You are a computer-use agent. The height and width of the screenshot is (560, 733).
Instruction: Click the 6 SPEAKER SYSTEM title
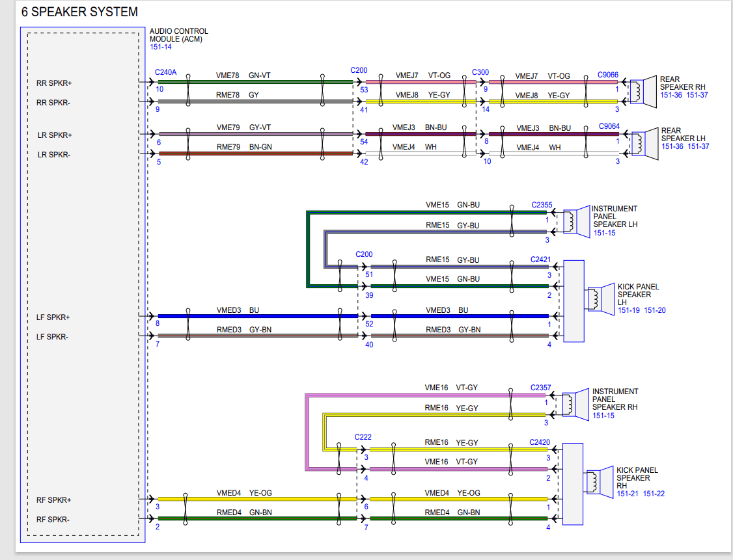tap(79, 12)
